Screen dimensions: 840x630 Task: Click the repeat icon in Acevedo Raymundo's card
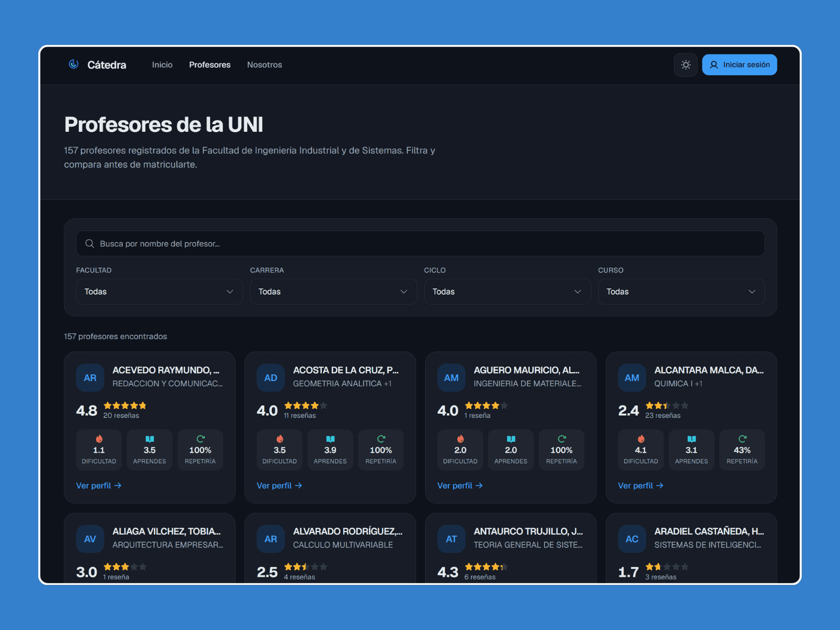pyautogui.click(x=201, y=439)
